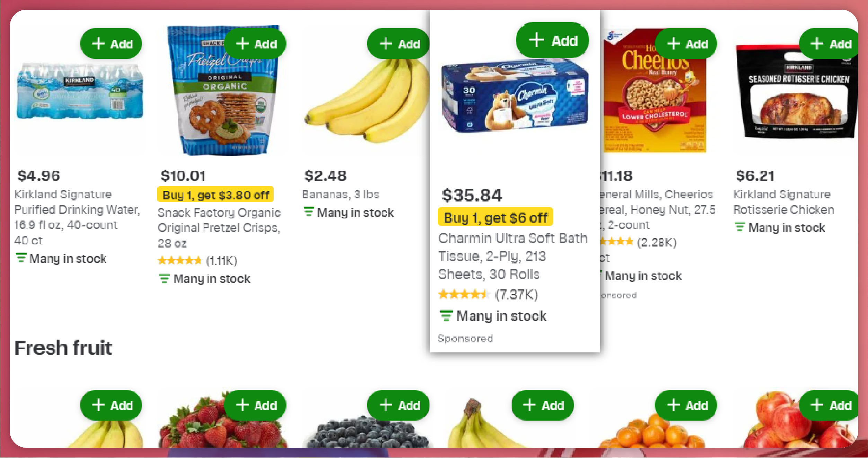Add Honey Nut Cheerios to cart
This screenshot has width=868, height=458.
(x=687, y=44)
